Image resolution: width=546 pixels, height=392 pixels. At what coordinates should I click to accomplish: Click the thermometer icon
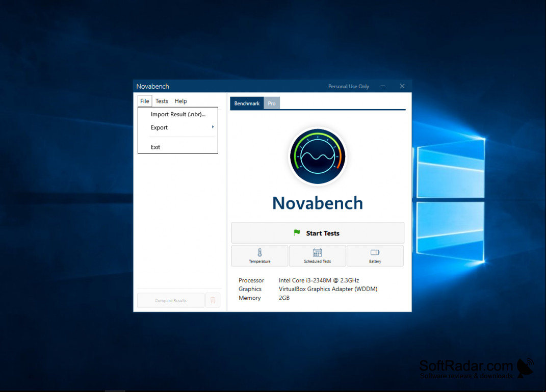point(260,252)
